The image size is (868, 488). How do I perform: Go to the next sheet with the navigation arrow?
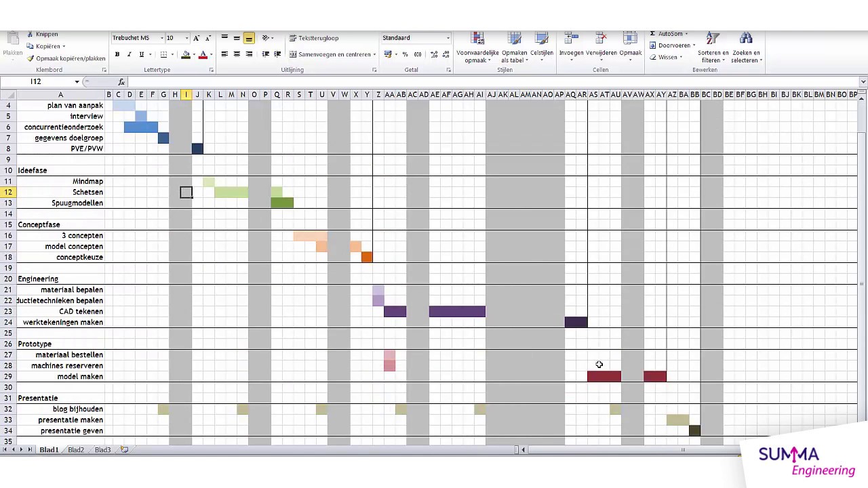click(x=22, y=449)
